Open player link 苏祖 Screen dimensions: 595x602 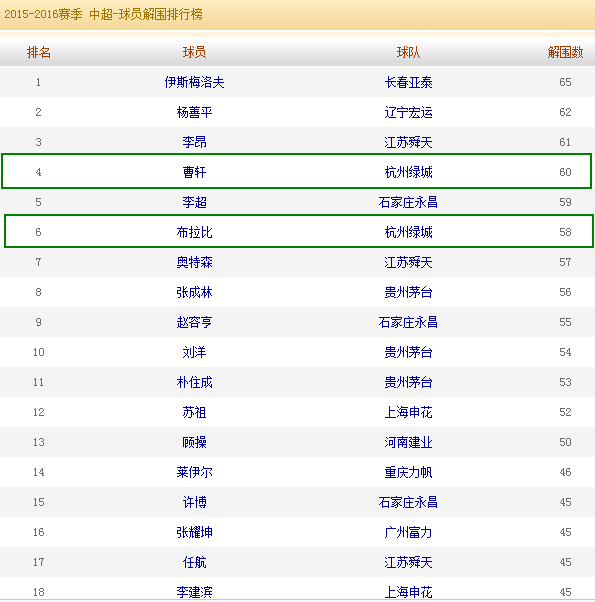194,412
